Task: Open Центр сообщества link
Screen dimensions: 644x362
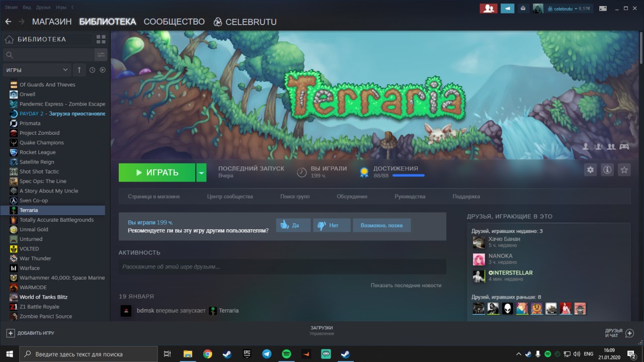Action: (x=230, y=197)
